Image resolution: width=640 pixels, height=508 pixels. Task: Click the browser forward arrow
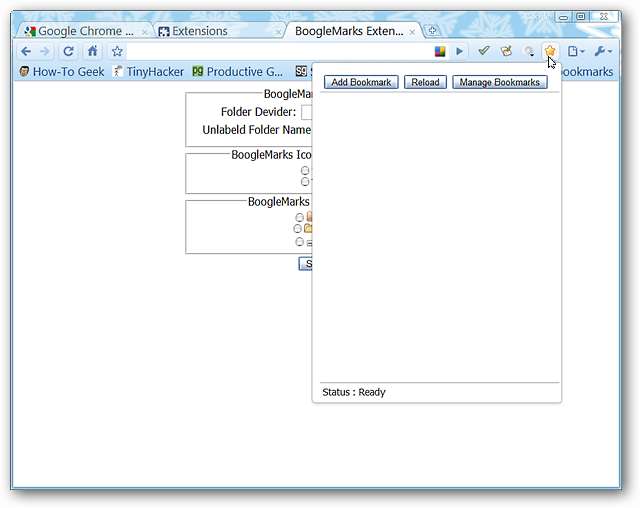pos(45,51)
